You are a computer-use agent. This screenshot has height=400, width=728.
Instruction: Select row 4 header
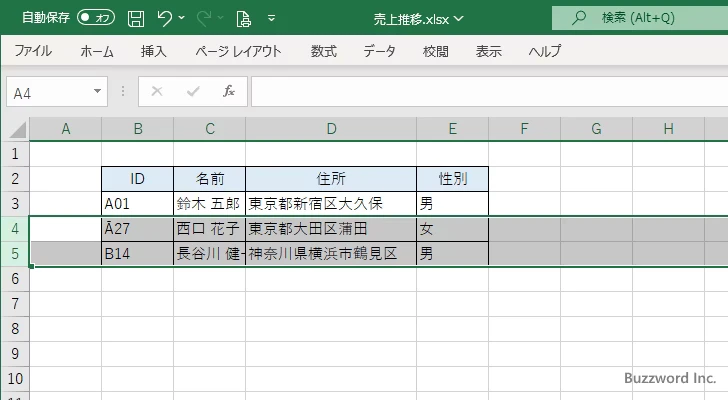pyautogui.click(x=15, y=229)
